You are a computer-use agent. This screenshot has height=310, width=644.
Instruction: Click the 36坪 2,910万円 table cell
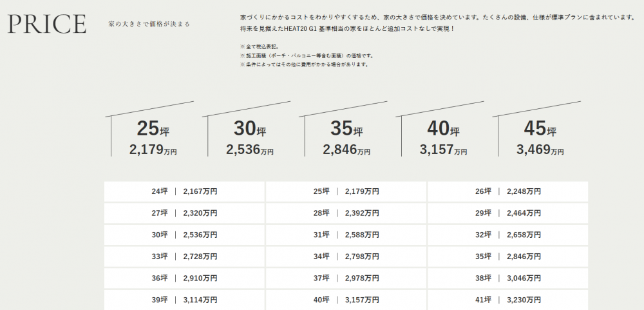(184, 278)
